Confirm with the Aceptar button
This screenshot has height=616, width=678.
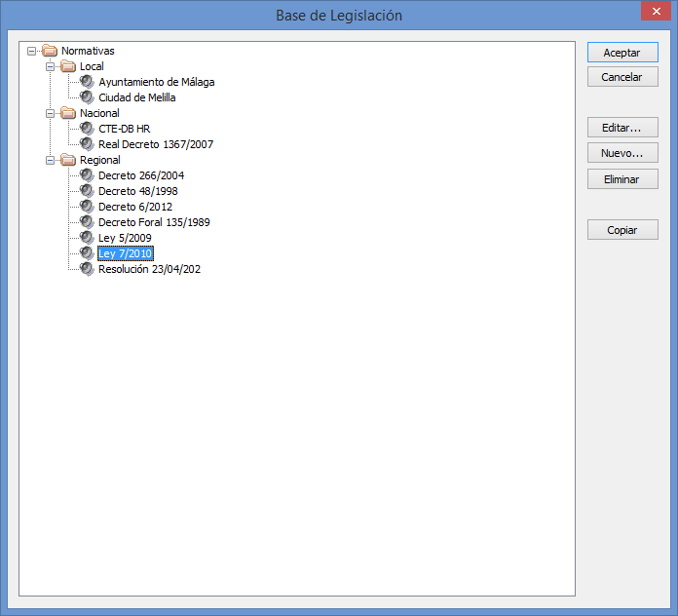tap(622, 53)
